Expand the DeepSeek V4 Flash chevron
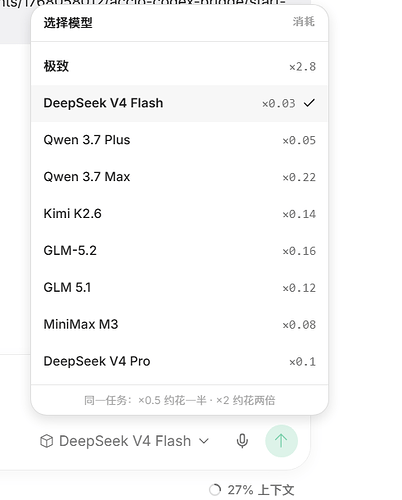The width and height of the screenshot is (402, 500). (x=204, y=441)
